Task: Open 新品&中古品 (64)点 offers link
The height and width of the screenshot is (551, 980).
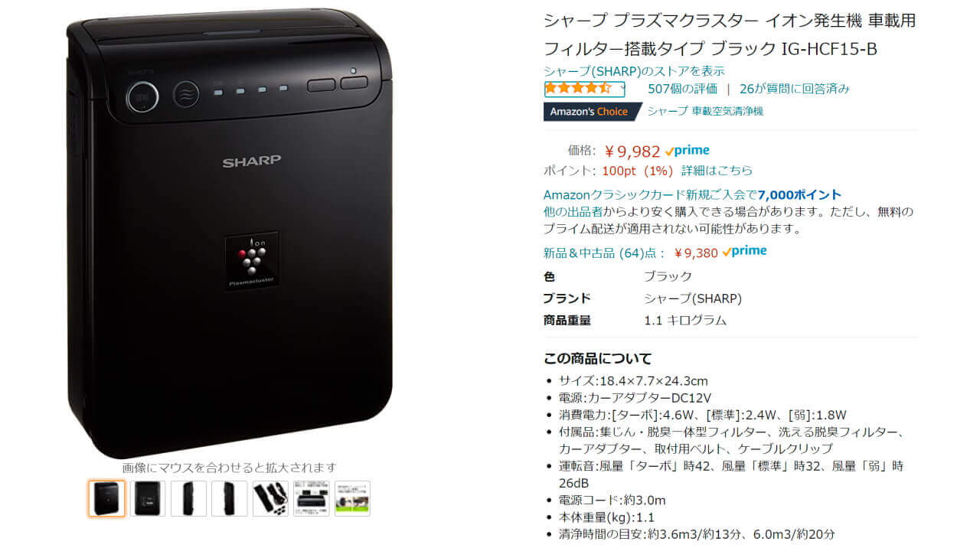Action: [x=605, y=253]
